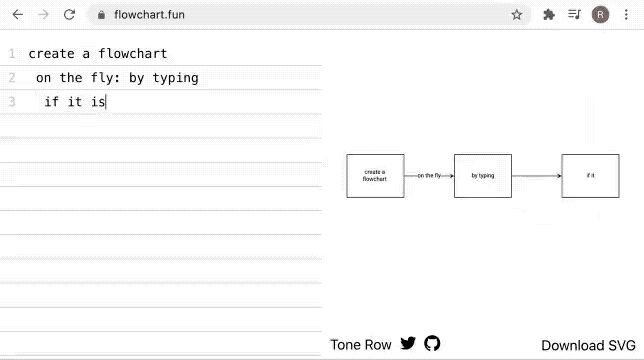This screenshot has width=644, height=360.
Task: Click the browser forward arrow
Action: (x=43, y=15)
